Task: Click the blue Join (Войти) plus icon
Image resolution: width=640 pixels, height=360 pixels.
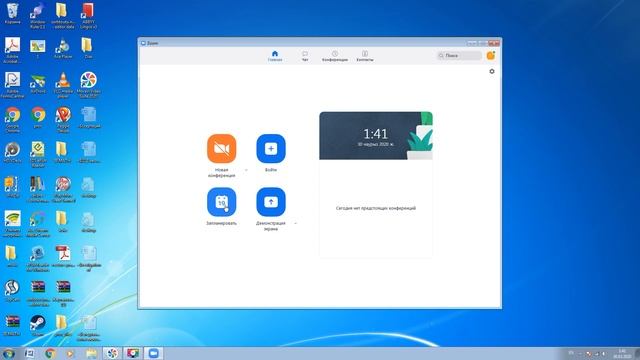Action: click(271, 149)
